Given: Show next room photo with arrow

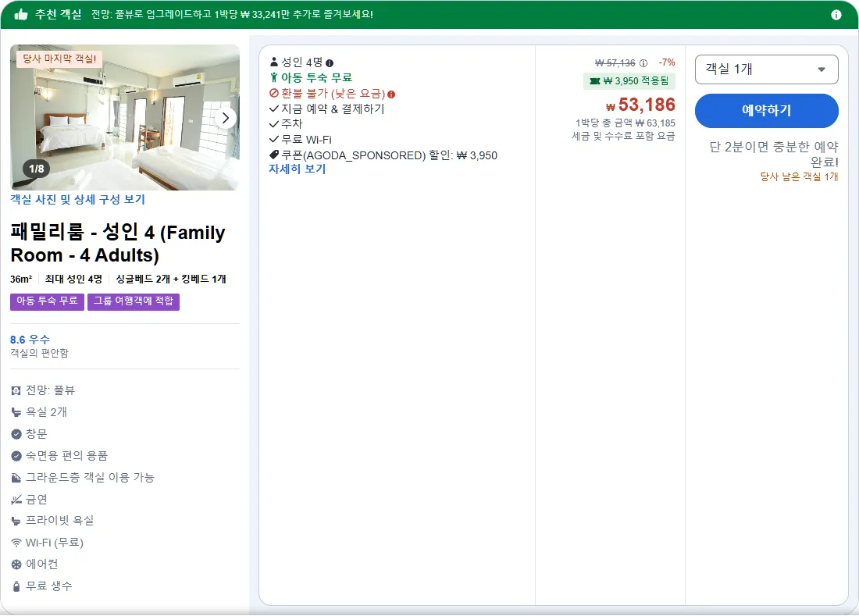Looking at the screenshot, I should 225,118.
